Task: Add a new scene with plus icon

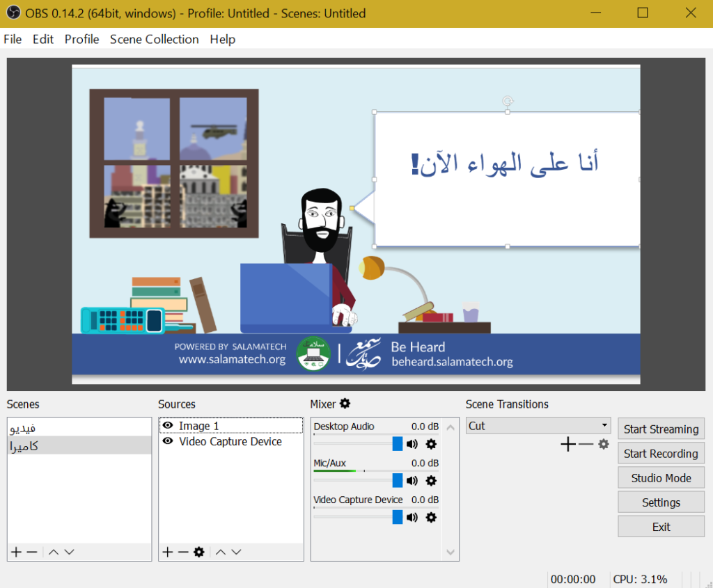Action: [17, 552]
